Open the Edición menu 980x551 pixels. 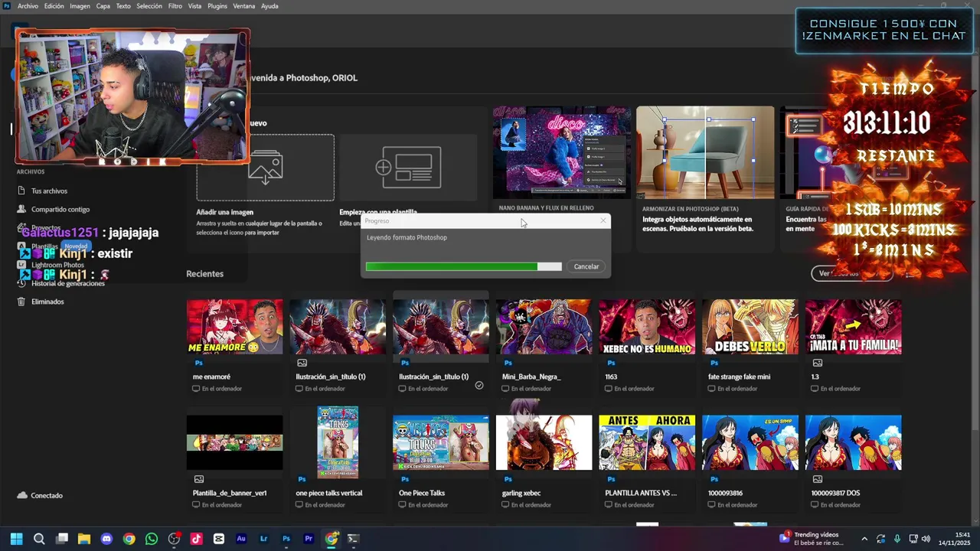(54, 6)
